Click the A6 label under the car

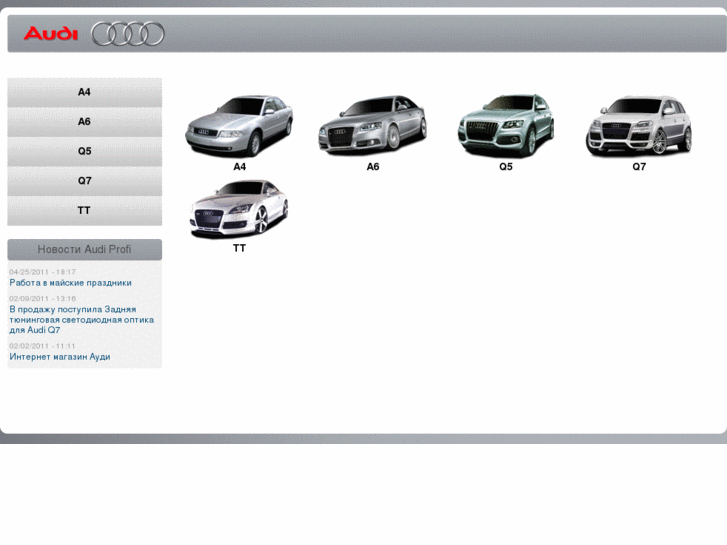tap(373, 167)
